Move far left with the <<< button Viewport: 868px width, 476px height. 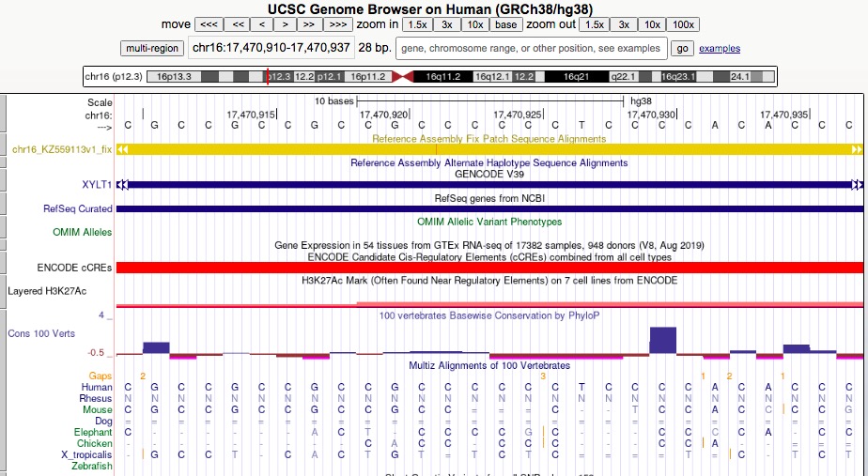(209, 24)
